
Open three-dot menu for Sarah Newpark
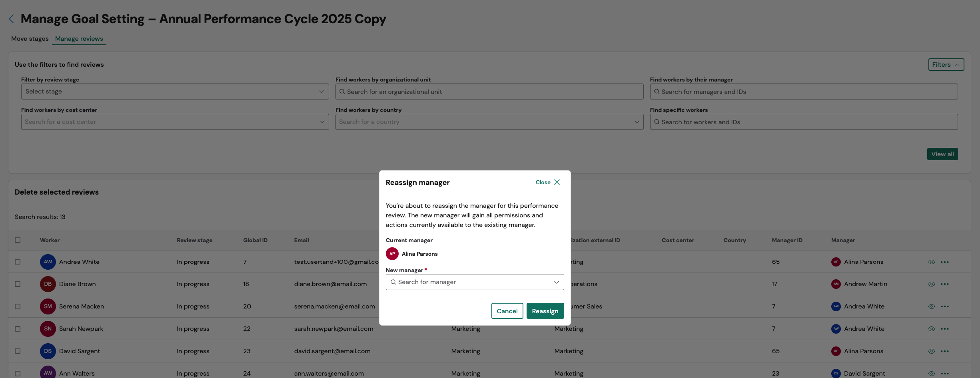click(x=944, y=329)
